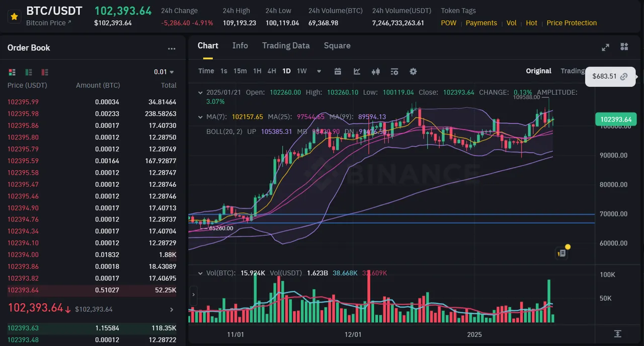The width and height of the screenshot is (644, 346).
Task: Click the Amount (BTC) column header
Action: (98, 85)
